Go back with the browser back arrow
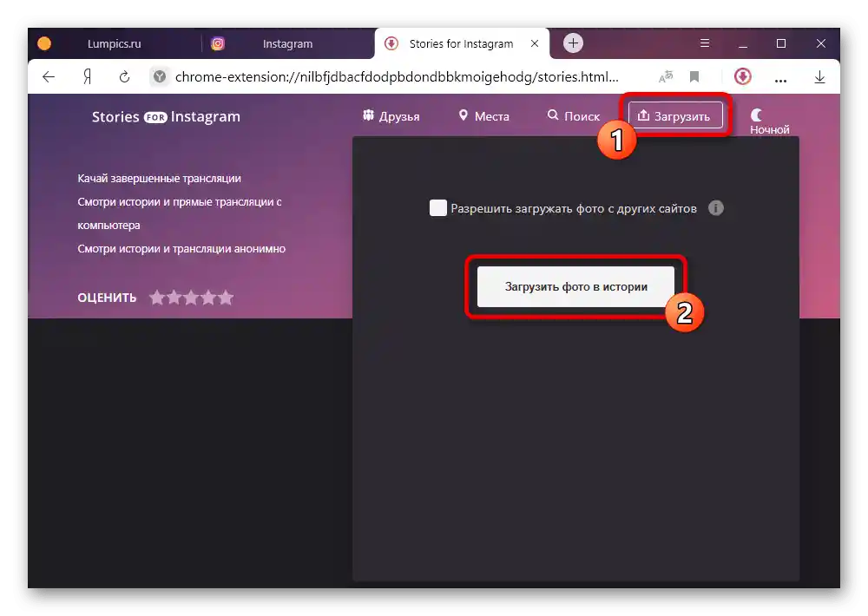868x616 pixels. [x=49, y=76]
